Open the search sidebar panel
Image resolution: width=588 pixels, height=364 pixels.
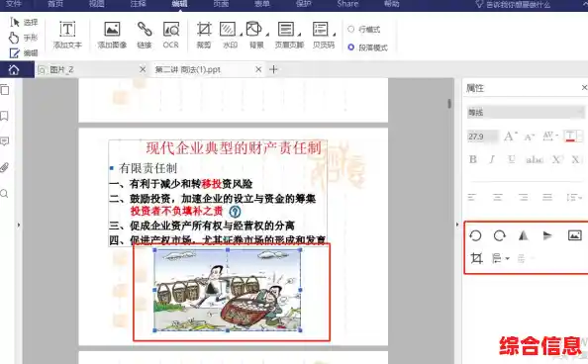click(5, 194)
